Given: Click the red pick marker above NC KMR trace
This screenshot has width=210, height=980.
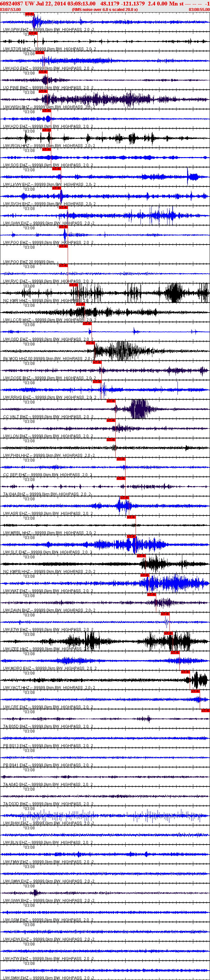Looking at the screenshot, I should 73,285.
